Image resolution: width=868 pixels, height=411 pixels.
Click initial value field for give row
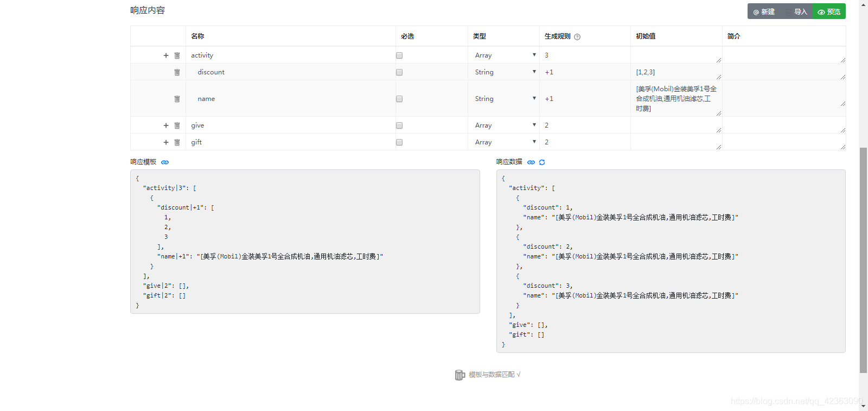pos(676,125)
